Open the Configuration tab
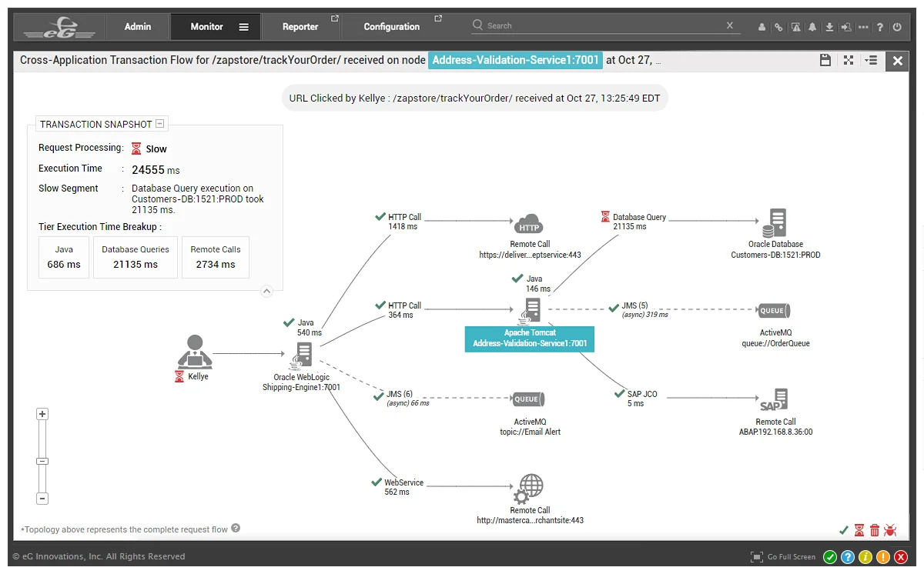This screenshot has height=574, width=924. [392, 26]
